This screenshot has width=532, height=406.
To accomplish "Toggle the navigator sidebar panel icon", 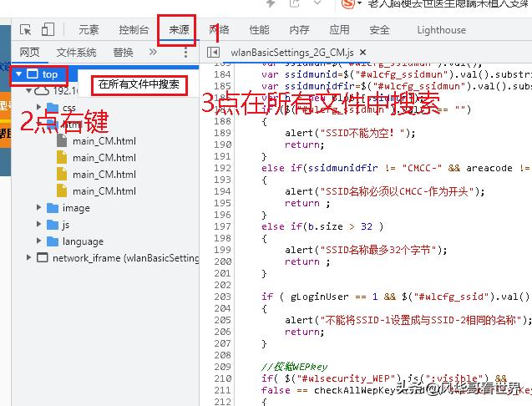I will tap(213, 53).
